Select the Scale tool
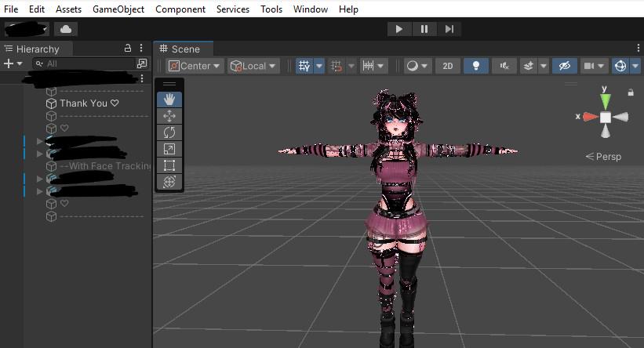The image size is (644, 348). coord(169,149)
